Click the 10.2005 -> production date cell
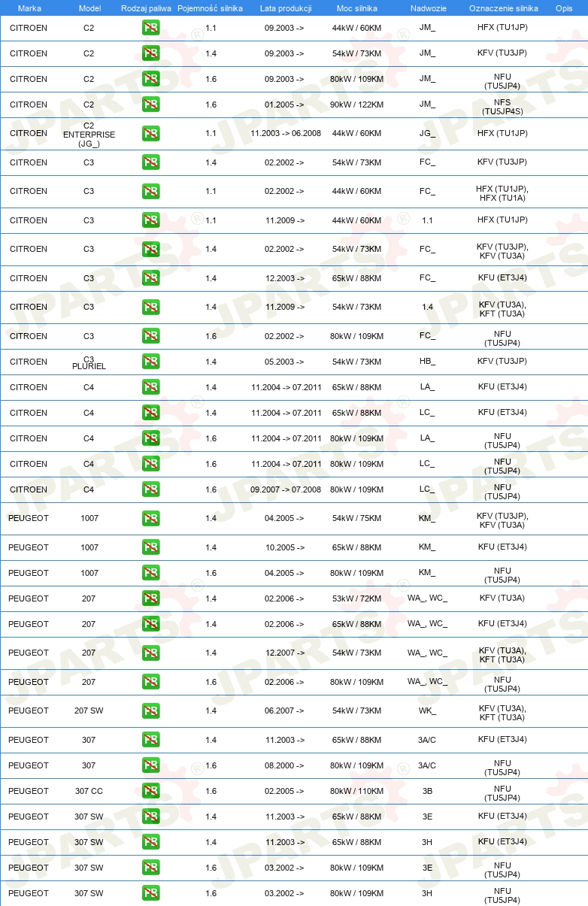This screenshot has width=588, height=906. point(284,547)
